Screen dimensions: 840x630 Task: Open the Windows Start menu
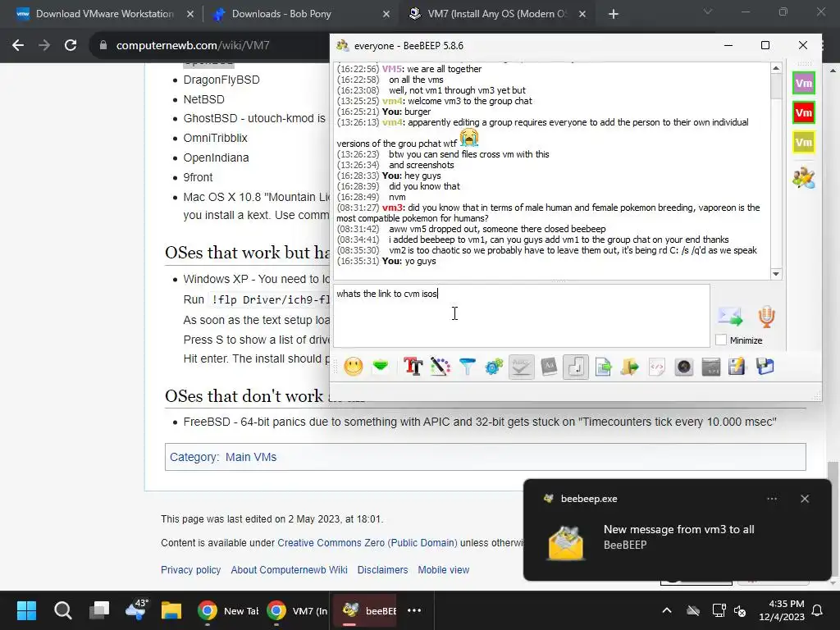click(26, 610)
